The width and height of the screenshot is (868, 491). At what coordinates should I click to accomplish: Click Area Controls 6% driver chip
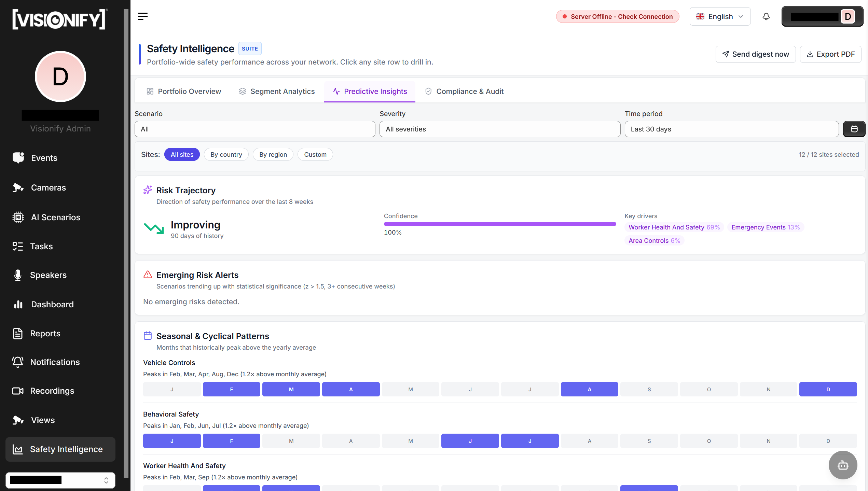[654, 240]
